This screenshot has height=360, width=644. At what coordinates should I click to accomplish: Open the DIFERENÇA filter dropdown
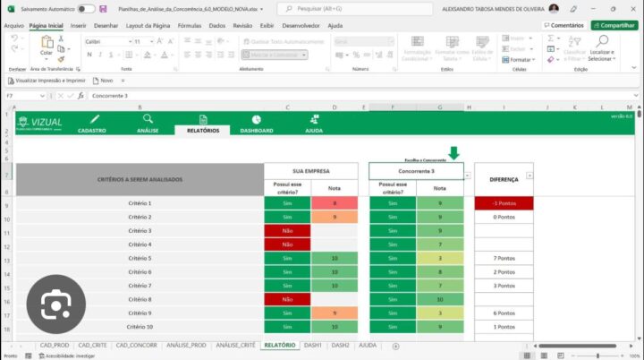pyautogui.click(x=529, y=176)
